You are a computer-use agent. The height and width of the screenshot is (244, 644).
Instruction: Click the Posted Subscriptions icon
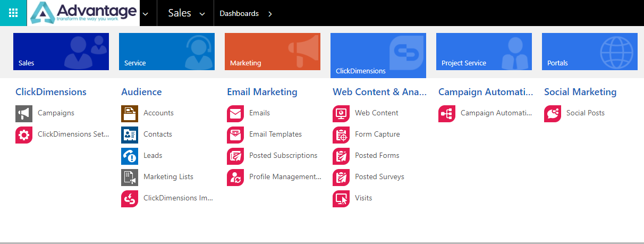pos(235,156)
